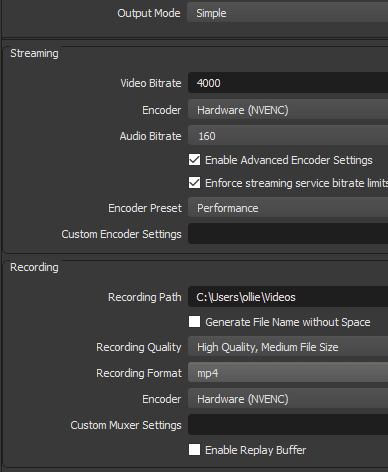This screenshot has height=472, width=388.
Task: Disable Enforce streaming service bitrate limits checkbox
Action: click(x=195, y=183)
